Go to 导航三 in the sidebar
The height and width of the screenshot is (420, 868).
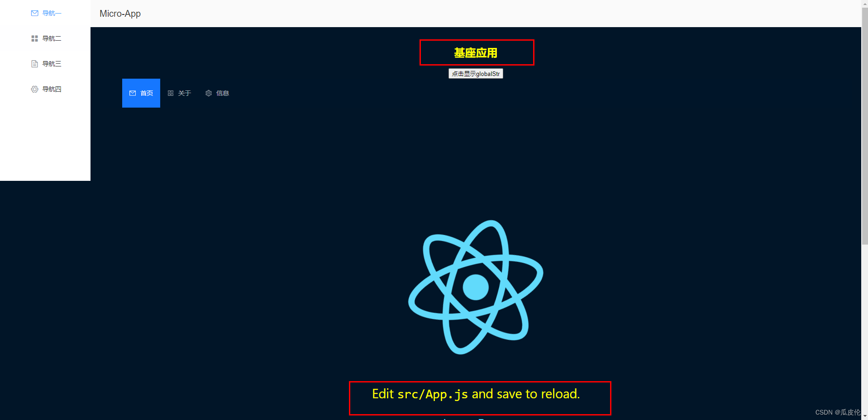coord(45,64)
